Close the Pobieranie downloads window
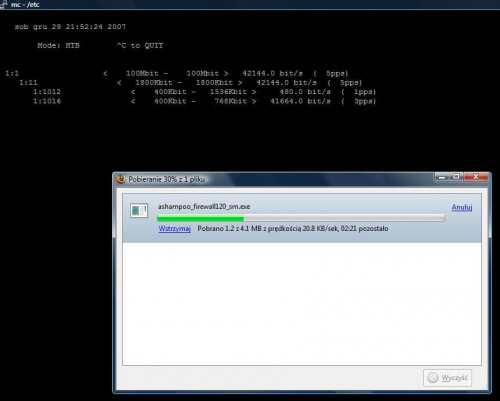The height and width of the screenshot is (401, 500). click(x=476, y=177)
